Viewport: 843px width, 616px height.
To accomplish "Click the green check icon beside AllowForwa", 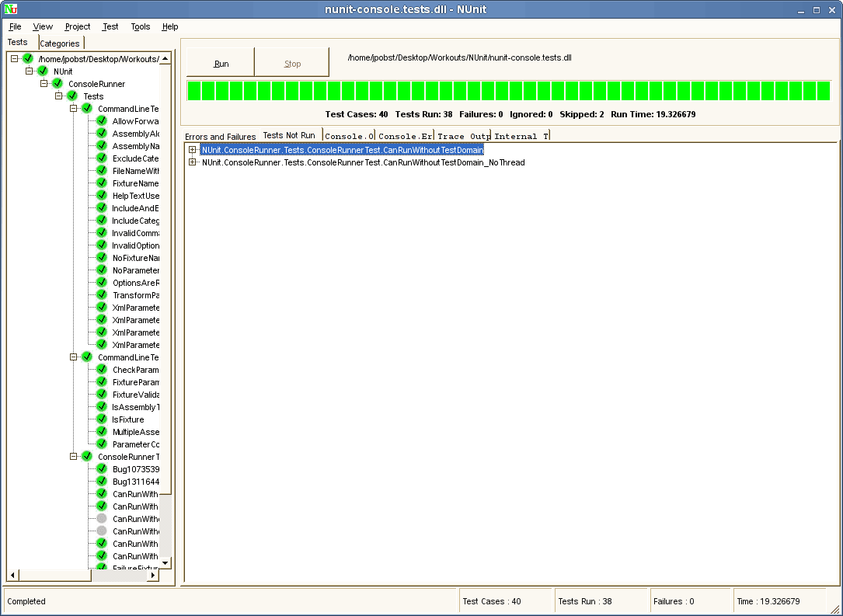I will click(x=102, y=121).
